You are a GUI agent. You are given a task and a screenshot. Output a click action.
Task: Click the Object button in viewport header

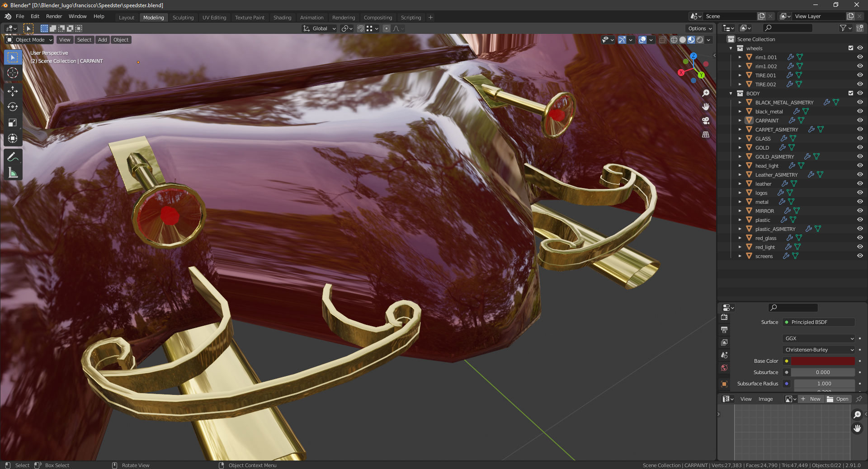coord(121,40)
